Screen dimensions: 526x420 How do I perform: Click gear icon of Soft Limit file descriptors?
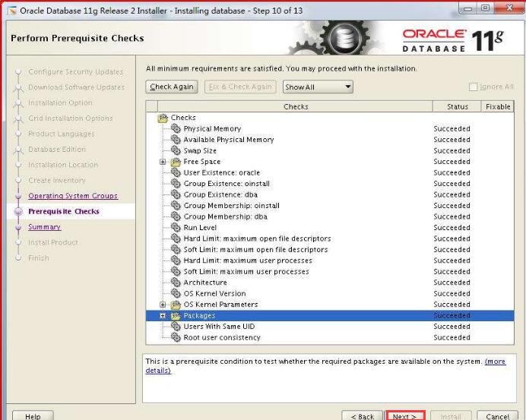pyautogui.click(x=176, y=249)
